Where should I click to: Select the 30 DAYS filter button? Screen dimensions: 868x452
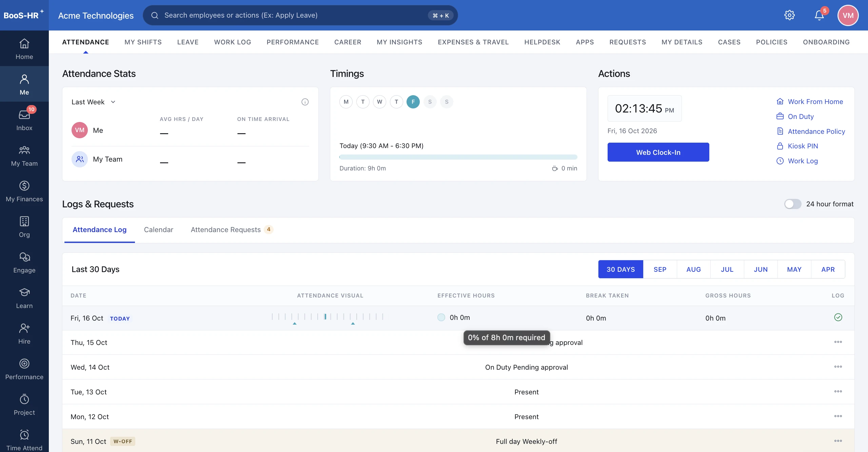[x=620, y=269]
